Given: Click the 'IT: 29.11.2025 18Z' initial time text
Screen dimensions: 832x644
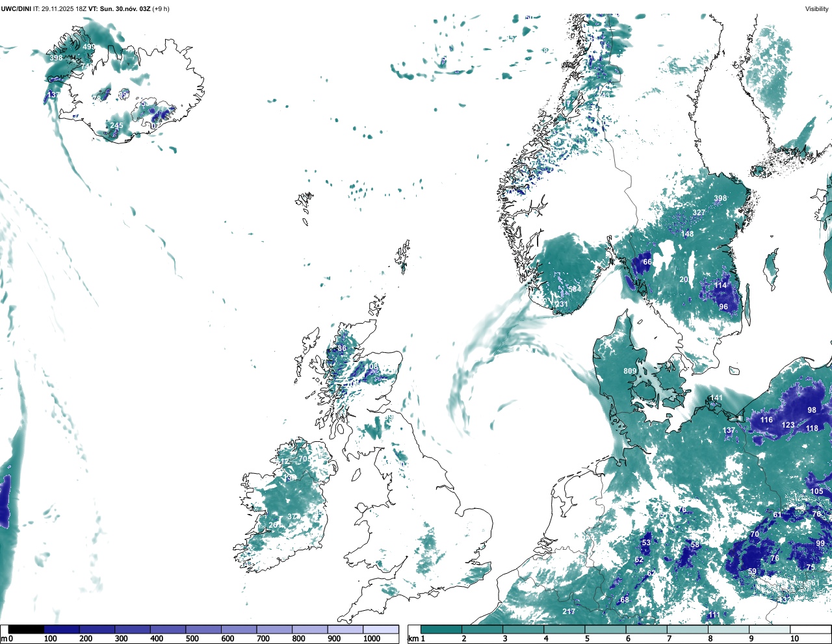Looking at the screenshot, I should tap(59, 9).
